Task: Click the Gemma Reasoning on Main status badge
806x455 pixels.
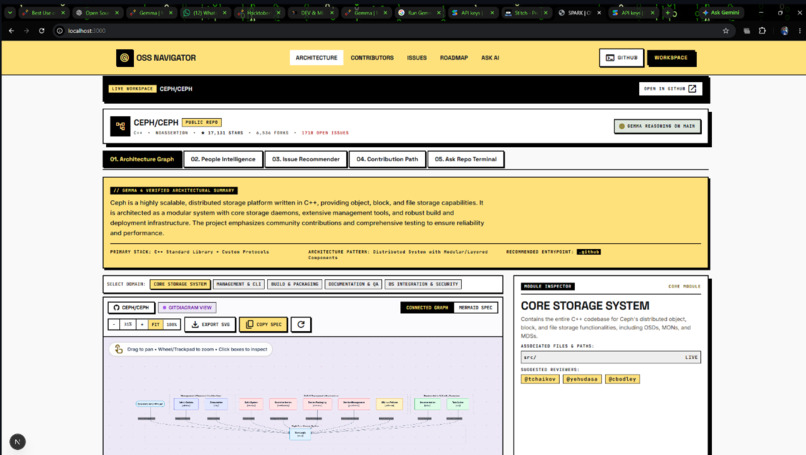Action: point(657,126)
